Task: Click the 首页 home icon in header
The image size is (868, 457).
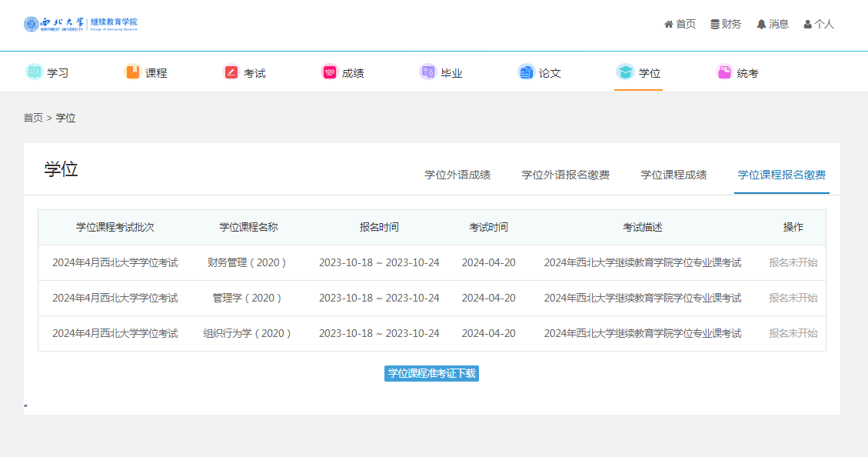Action: [669, 24]
